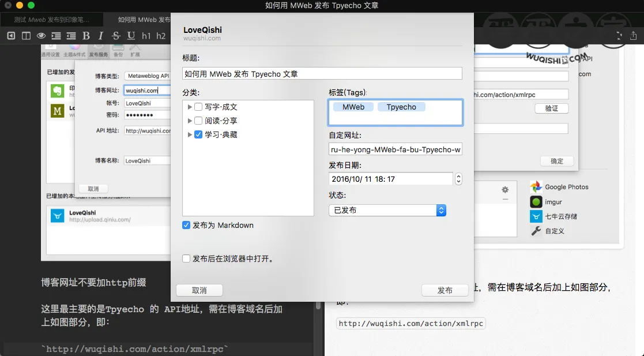Click in the 标题 title input field
This screenshot has width=644, height=356.
(x=322, y=74)
